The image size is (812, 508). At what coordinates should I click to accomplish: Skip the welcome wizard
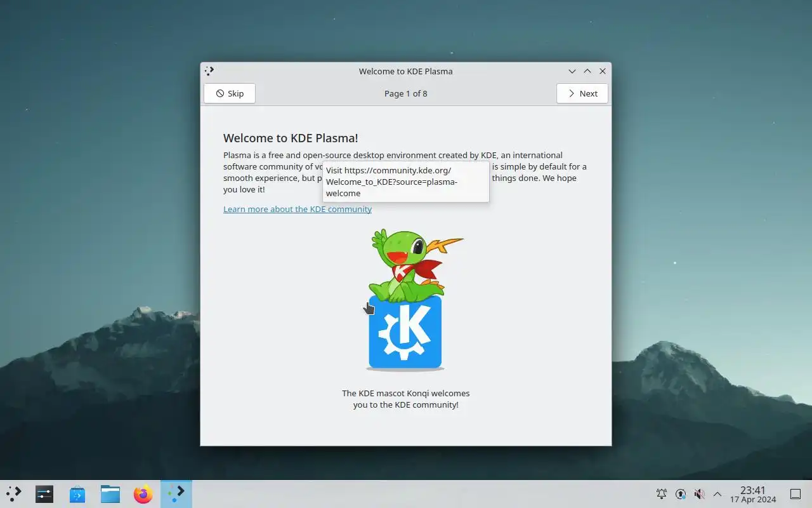point(229,93)
